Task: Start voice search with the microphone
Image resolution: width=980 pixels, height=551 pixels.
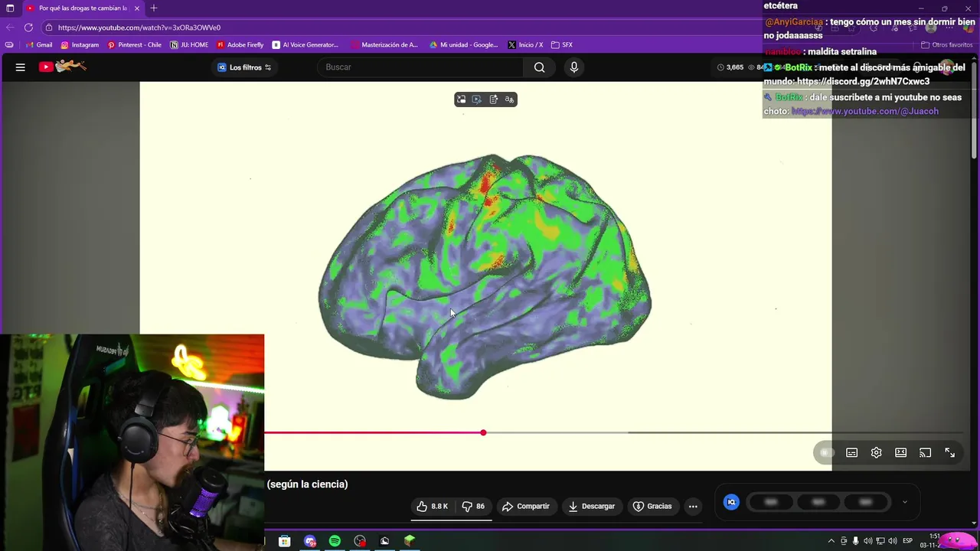Action: 574,67
